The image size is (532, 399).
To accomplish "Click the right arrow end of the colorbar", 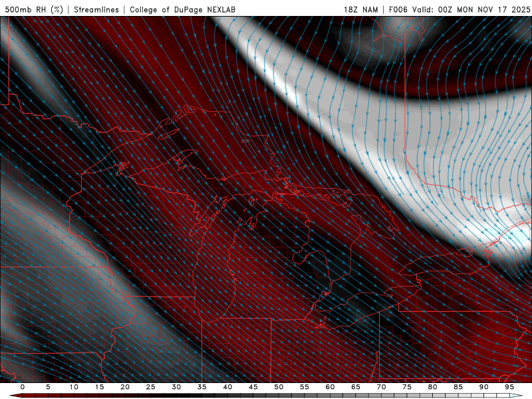I will coord(517,396).
